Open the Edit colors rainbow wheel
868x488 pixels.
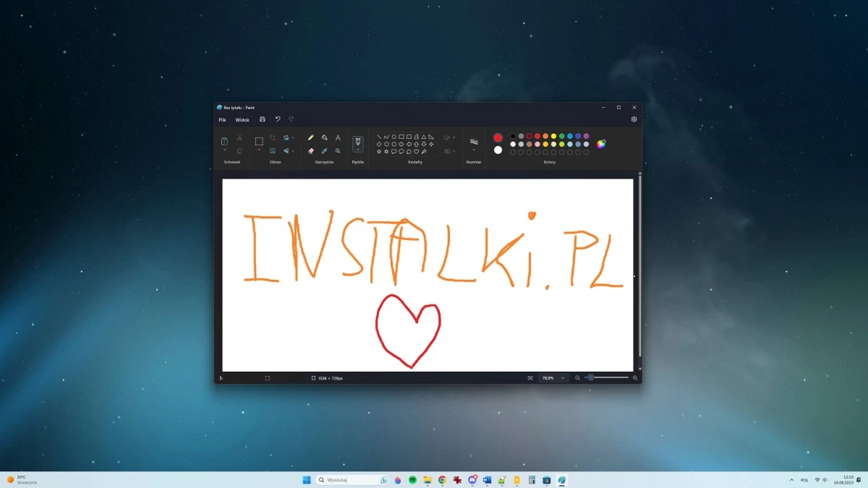pyautogui.click(x=601, y=145)
